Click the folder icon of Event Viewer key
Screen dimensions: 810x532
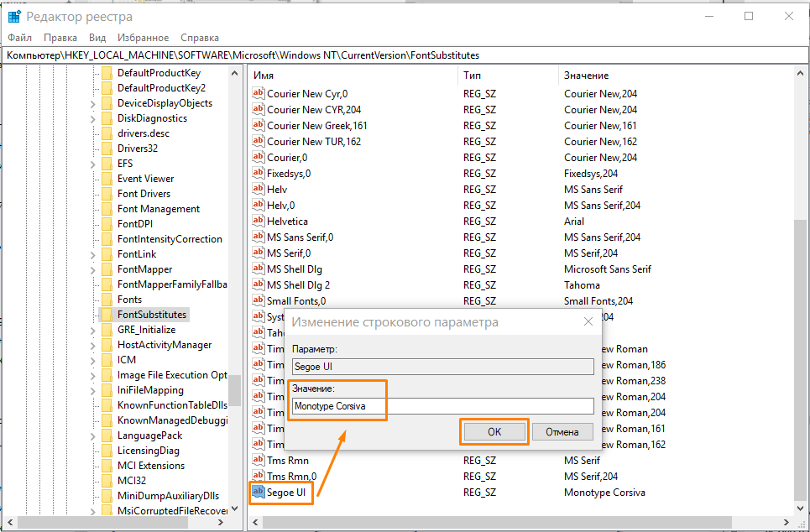(x=107, y=179)
